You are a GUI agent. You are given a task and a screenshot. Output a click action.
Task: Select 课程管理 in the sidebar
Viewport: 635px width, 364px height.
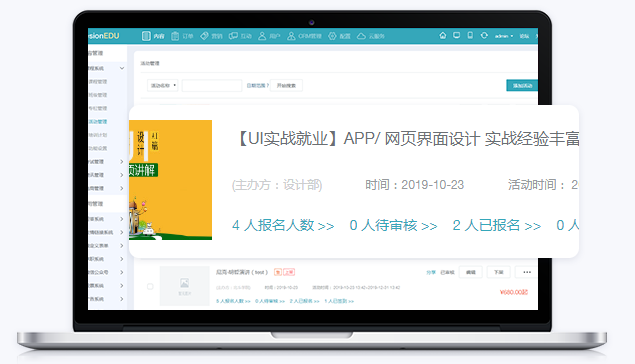click(x=98, y=82)
